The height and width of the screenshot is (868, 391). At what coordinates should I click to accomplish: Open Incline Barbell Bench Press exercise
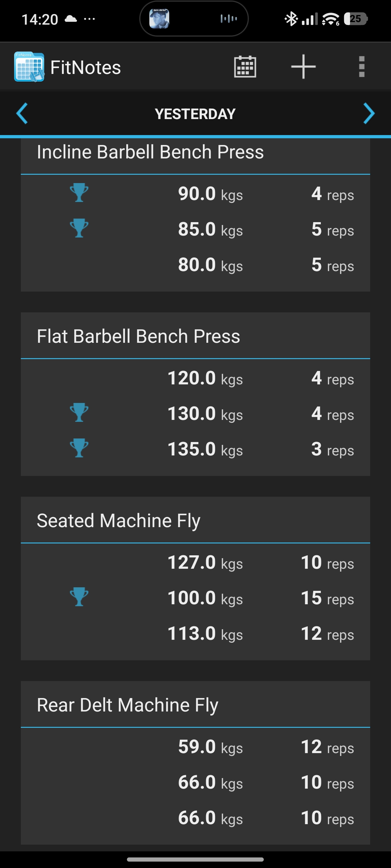click(x=150, y=152)
